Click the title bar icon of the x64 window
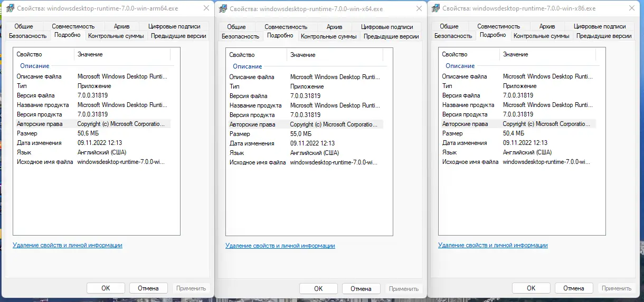The image size is (644, 302). [x=223, y=9]
